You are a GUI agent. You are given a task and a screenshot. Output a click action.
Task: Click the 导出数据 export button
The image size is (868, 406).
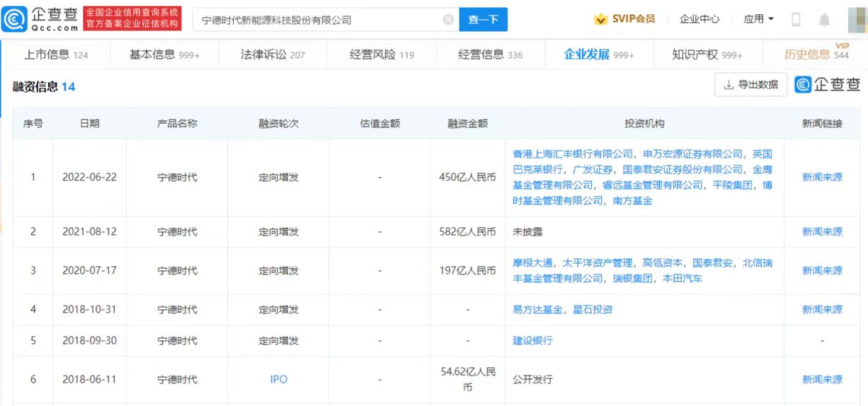751,85
